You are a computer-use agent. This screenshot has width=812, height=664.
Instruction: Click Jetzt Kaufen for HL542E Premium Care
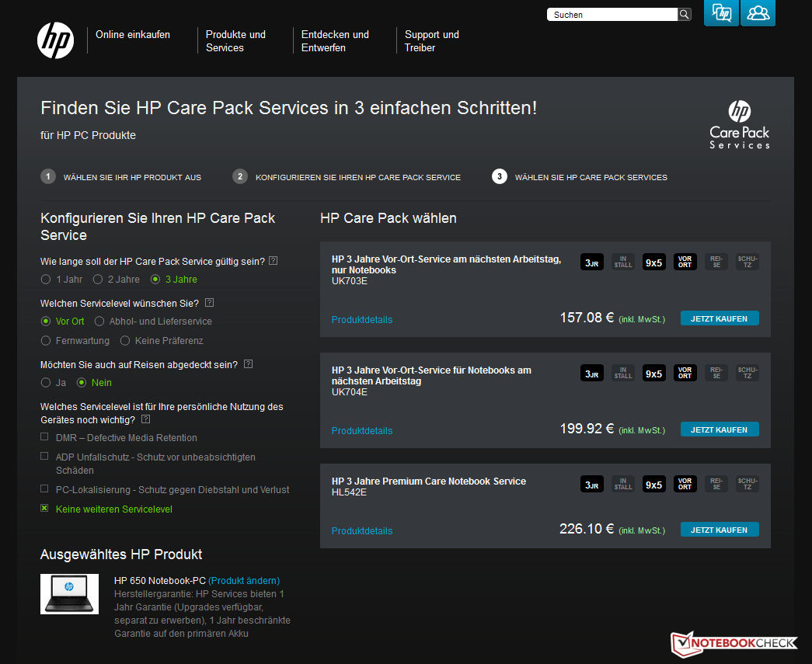pyautogui.click(x=720, y=530)
